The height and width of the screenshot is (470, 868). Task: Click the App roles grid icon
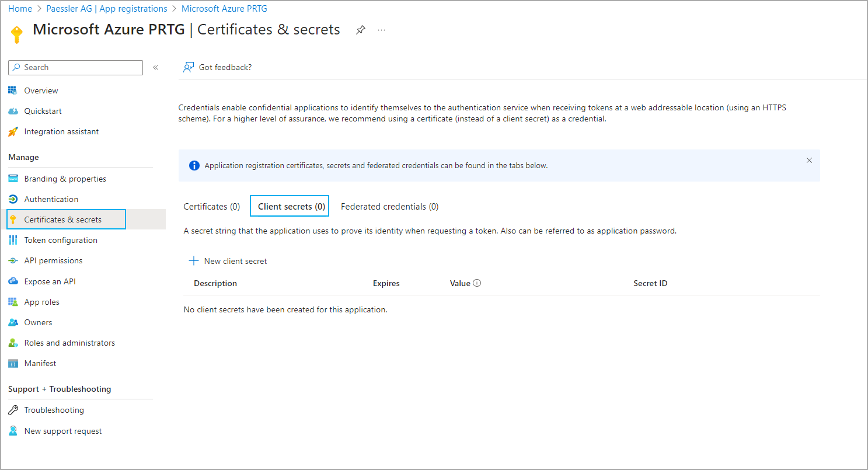13,302
